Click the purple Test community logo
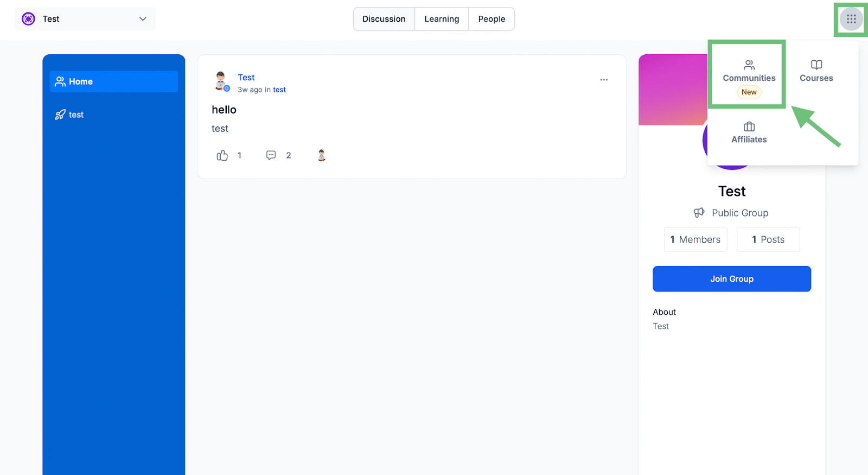Screen dimensions: 868x475 (x=28, y=19)
